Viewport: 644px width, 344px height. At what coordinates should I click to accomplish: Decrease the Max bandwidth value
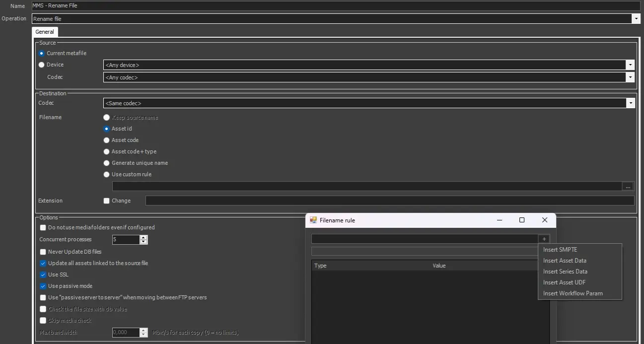coord(143,335)
